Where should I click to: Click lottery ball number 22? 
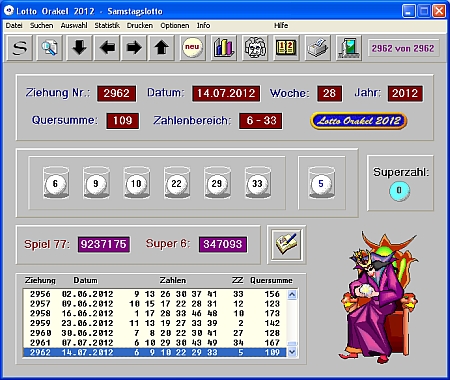click(x=177, y=183)
